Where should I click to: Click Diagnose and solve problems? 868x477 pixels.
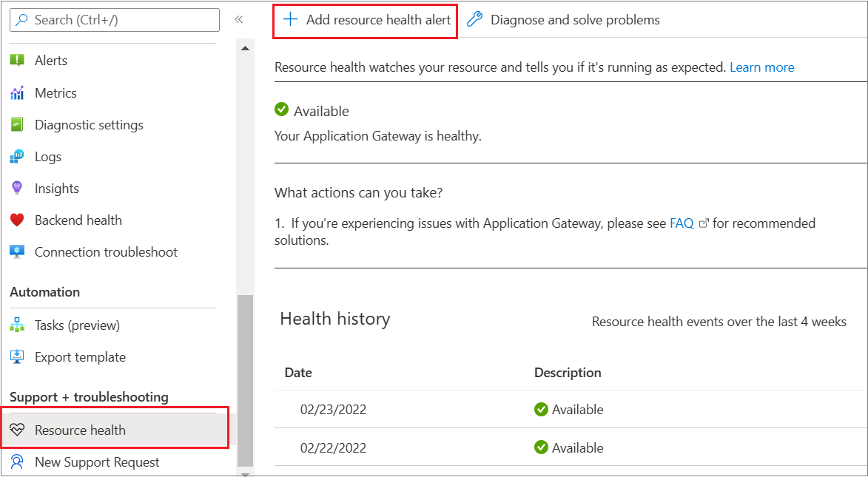[x=574, y=20]
